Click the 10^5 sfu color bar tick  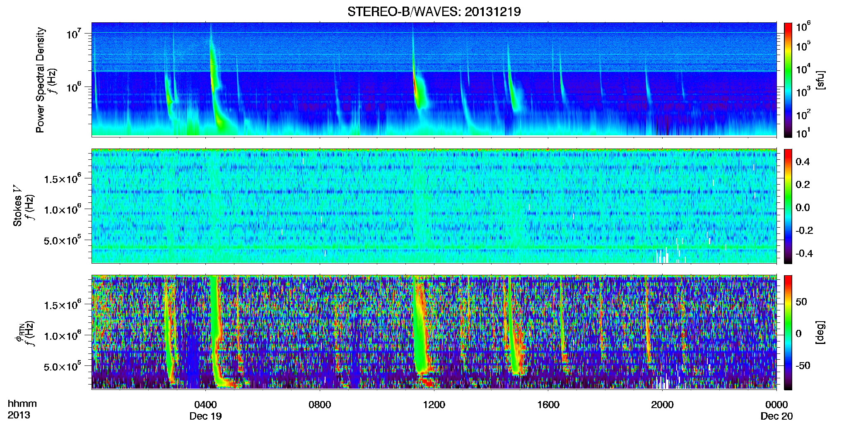[x=803, y=46]
